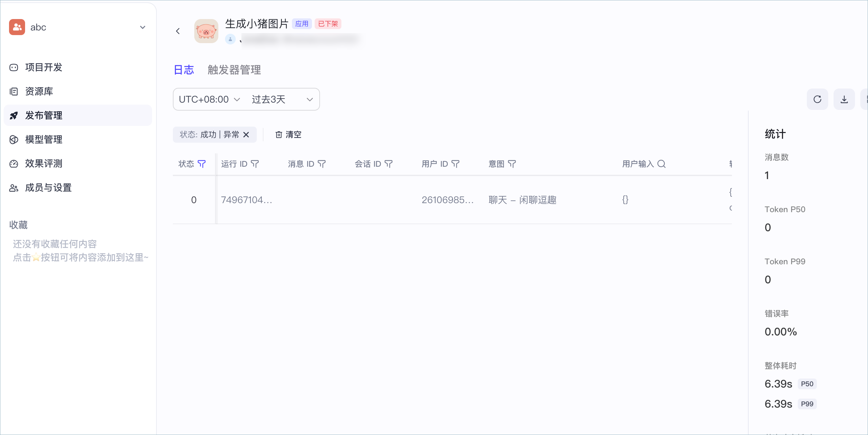
Task: Switch to the 触发器管理 tab
Action: (x=234, y=70)
